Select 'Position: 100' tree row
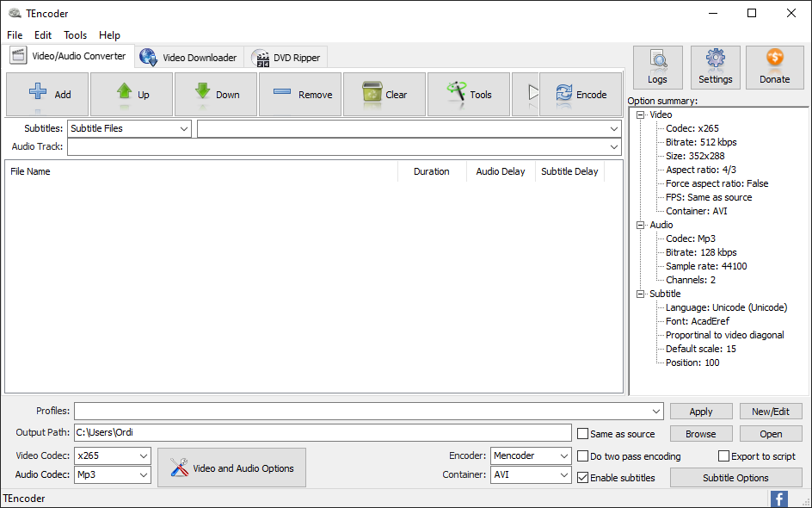The height and width of the screenshot is (508, 812). 692,362
